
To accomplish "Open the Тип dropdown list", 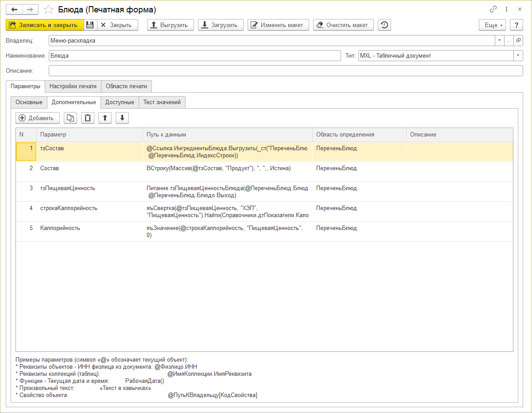I will 518,56.
